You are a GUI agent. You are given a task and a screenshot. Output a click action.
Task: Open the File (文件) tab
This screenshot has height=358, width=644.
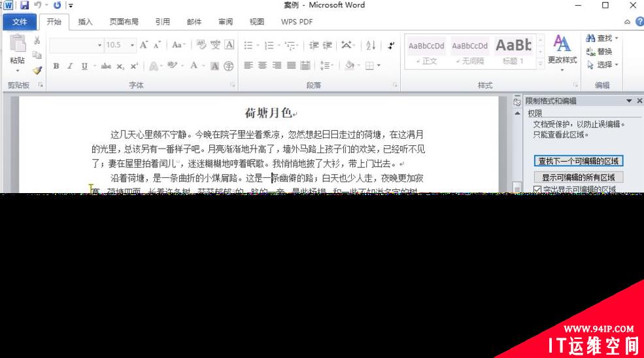(20, 22)
